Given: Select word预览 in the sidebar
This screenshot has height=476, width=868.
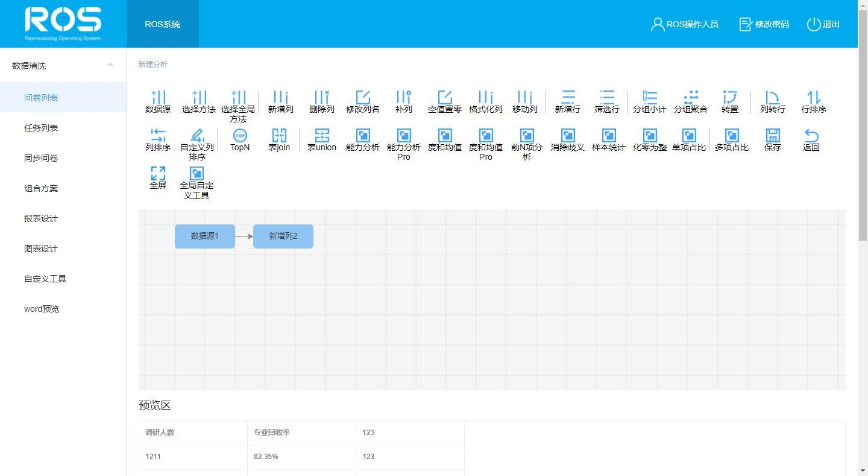Looking at the screenshot, I should pos(63,309).
